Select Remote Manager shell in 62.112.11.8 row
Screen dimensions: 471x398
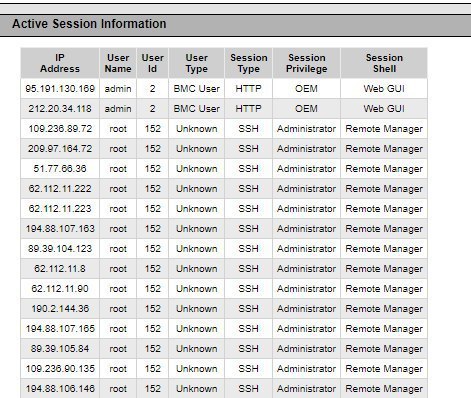pyautogui.click(x=384, y=269)
